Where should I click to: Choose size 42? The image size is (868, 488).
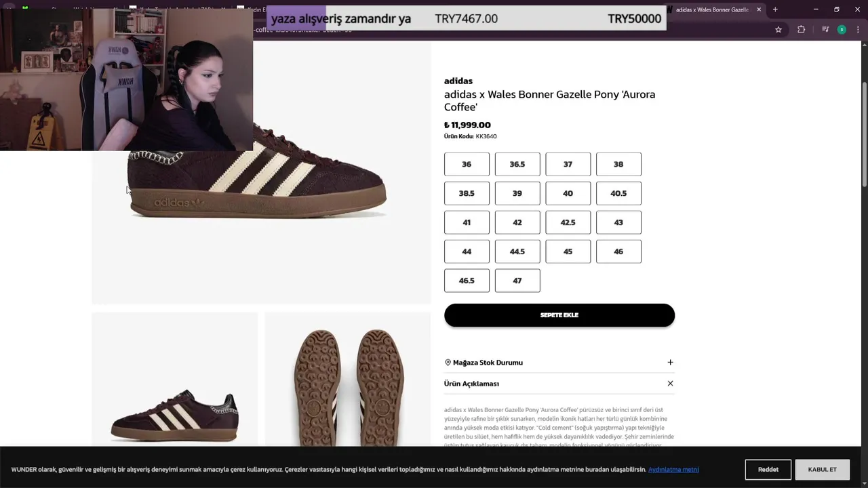[x=517, y=222]
